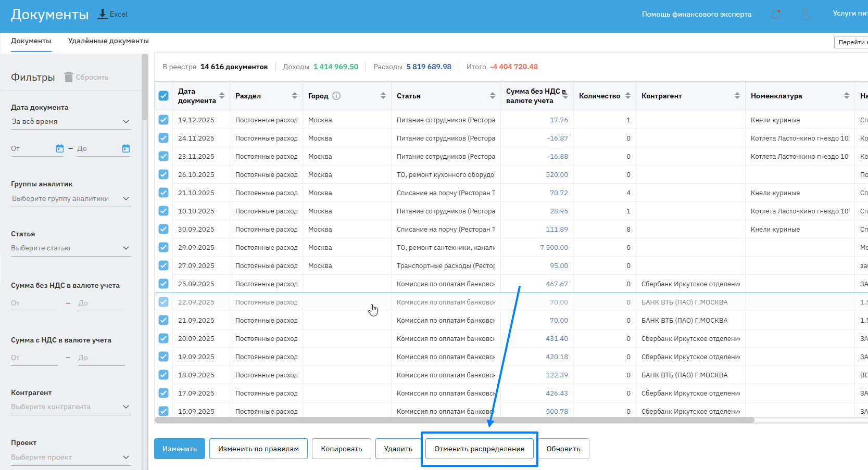Click the Отменить распределение button
Image resolution: width=868 pixels, height=470 pixels.
click(x=479, y=449)
